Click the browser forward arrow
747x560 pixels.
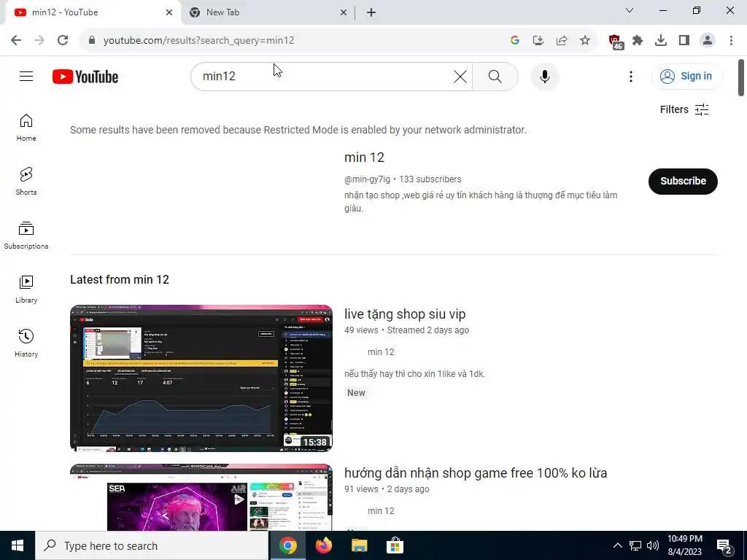pyautogui.click(x=39, y=40)
